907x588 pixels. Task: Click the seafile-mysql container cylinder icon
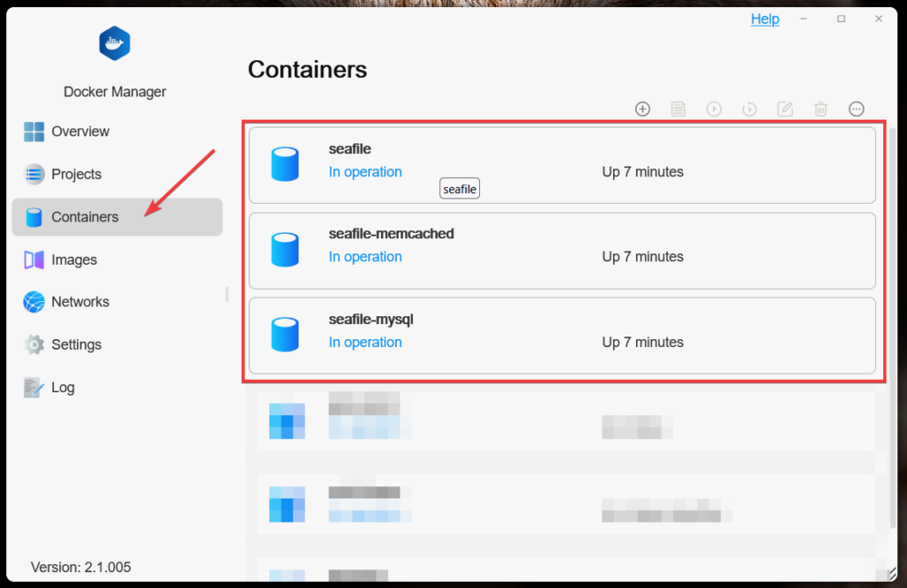click(x=284, y=335)
